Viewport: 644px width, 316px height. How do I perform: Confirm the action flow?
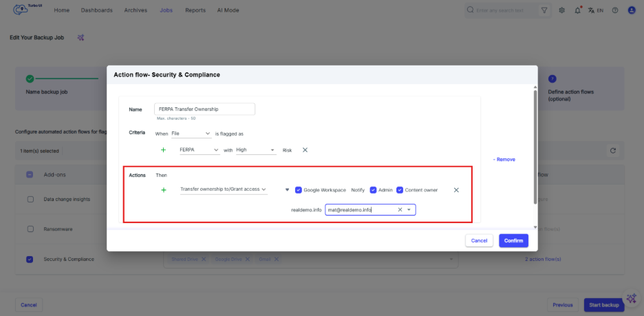coord(513,240)
